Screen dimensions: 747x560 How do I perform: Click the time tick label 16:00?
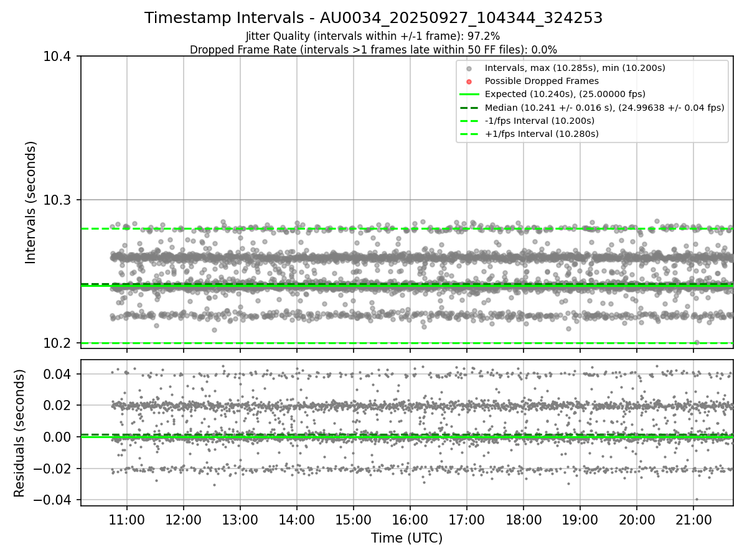point(410,520)
